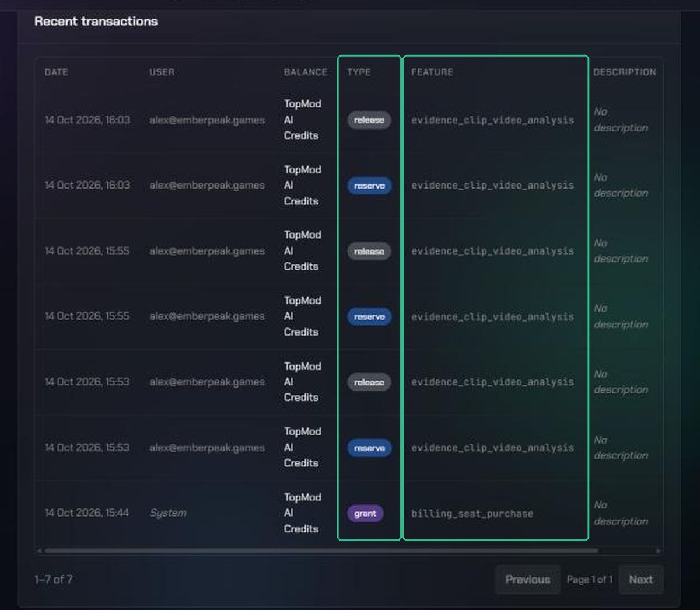Image resolution: width=700 pixels, height=610 pixels.
Task: Click the reserve badge on the 15:53 row
Action: pos(369,448)
